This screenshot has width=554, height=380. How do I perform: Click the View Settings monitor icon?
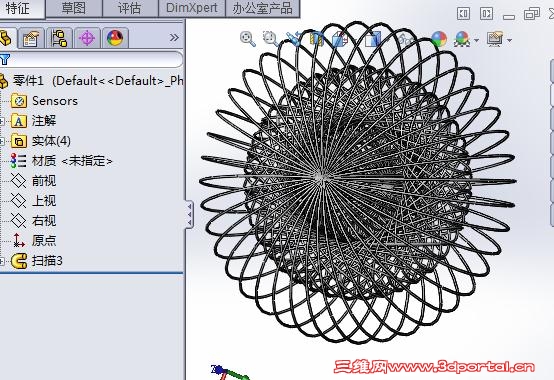495,39
